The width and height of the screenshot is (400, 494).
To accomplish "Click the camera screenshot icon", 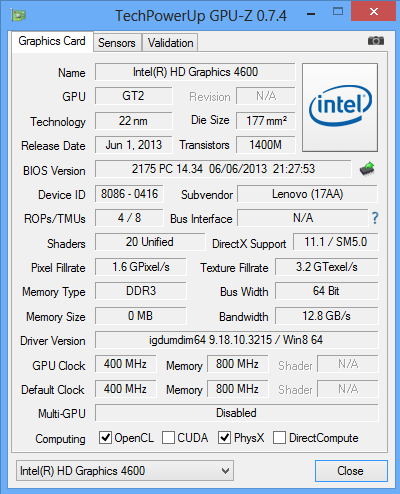I will coord(376,41).
